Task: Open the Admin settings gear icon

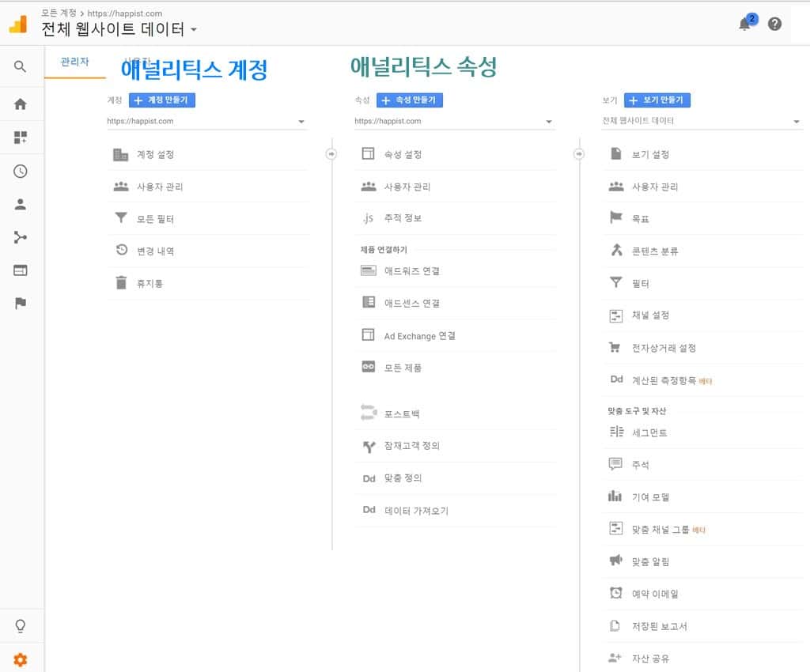Action: point(21,659)
